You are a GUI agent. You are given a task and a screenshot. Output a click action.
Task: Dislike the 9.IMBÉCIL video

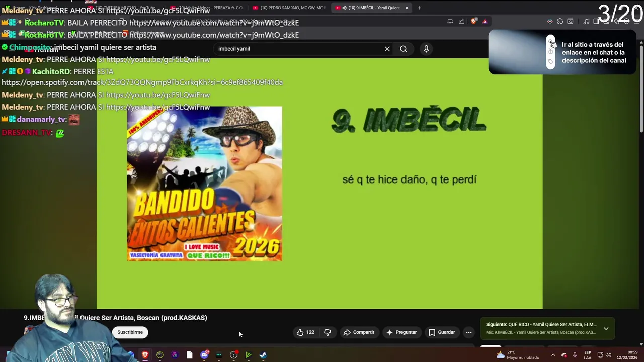tap(328, 332)
